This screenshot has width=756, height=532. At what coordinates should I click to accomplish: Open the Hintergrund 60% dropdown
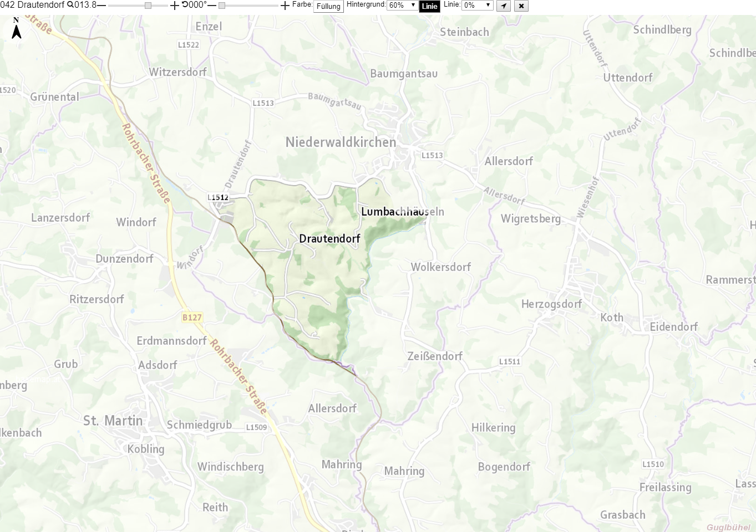tap(403, 5)
